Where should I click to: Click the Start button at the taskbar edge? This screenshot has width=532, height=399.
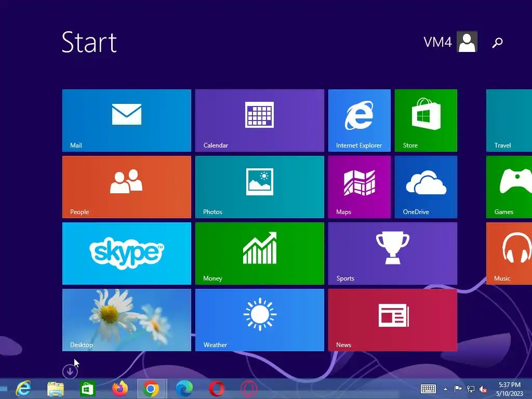click(4, 389)
